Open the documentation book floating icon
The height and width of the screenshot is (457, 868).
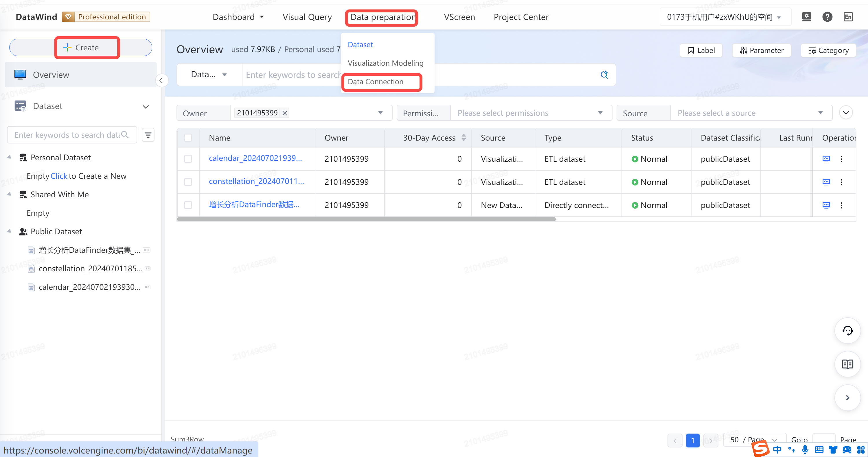point(847,364)
